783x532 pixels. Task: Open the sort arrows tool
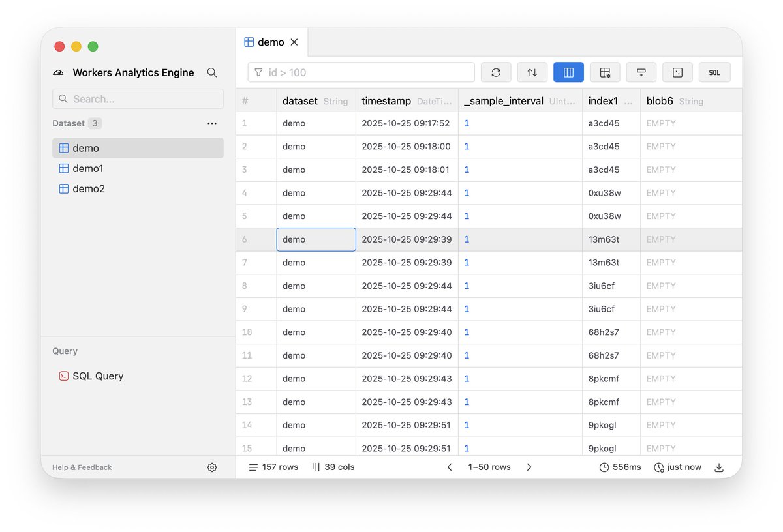[532, 72]
